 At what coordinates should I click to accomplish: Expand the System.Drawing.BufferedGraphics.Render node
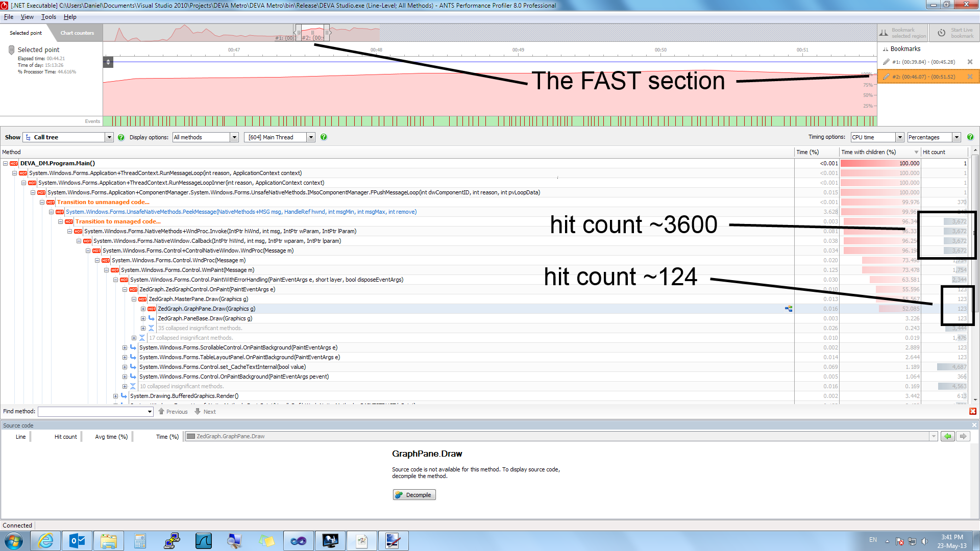(x=116, y=396)
